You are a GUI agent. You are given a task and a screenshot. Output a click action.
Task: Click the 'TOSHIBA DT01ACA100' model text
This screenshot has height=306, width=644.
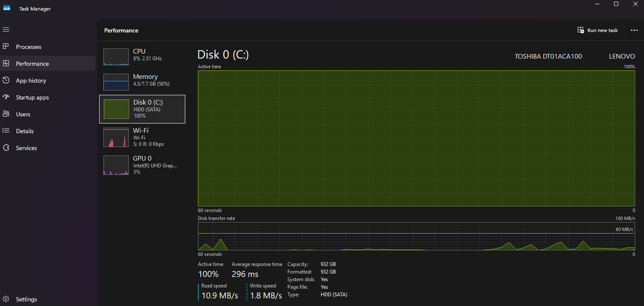pyautogui.click(x=548, y=56)
